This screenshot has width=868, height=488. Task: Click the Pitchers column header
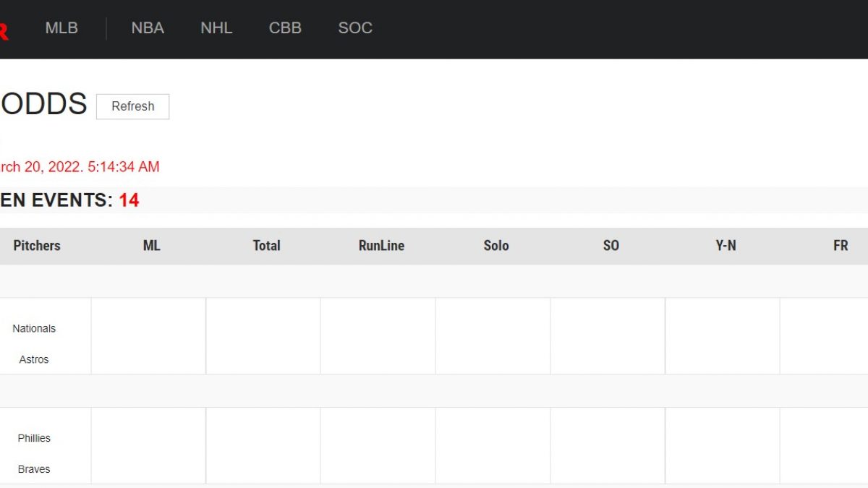point(37,246)
